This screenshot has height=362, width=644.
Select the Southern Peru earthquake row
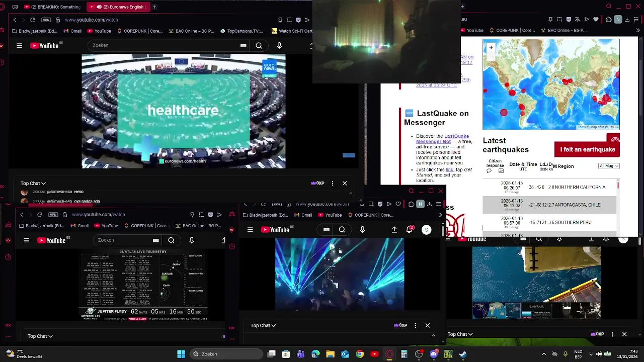(549, 222)
